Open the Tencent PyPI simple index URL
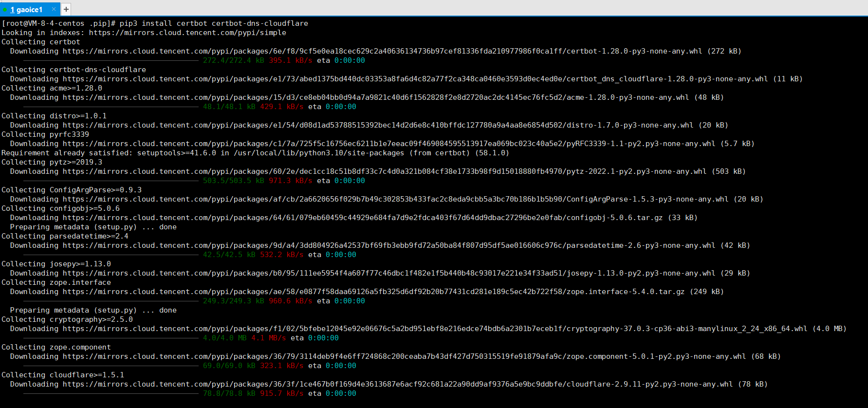The height and width of the screenshot is (408, 868). 187,33
